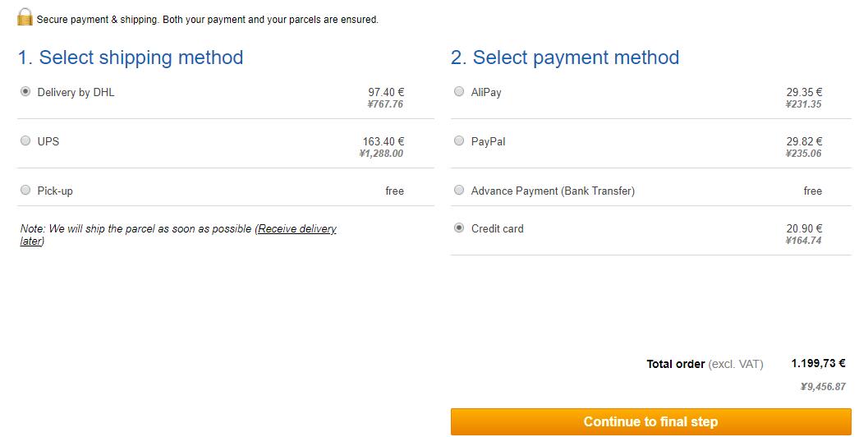Open the Receive delivery later link
This screenshot has height=437, width=868.
click(x=178, y=235)
